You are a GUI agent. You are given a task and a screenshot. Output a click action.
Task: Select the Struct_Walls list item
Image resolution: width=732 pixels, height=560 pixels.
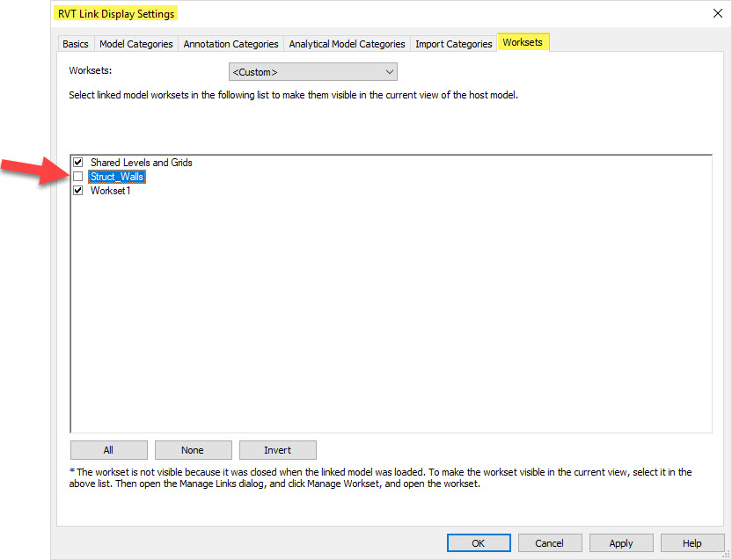(117, 177)
